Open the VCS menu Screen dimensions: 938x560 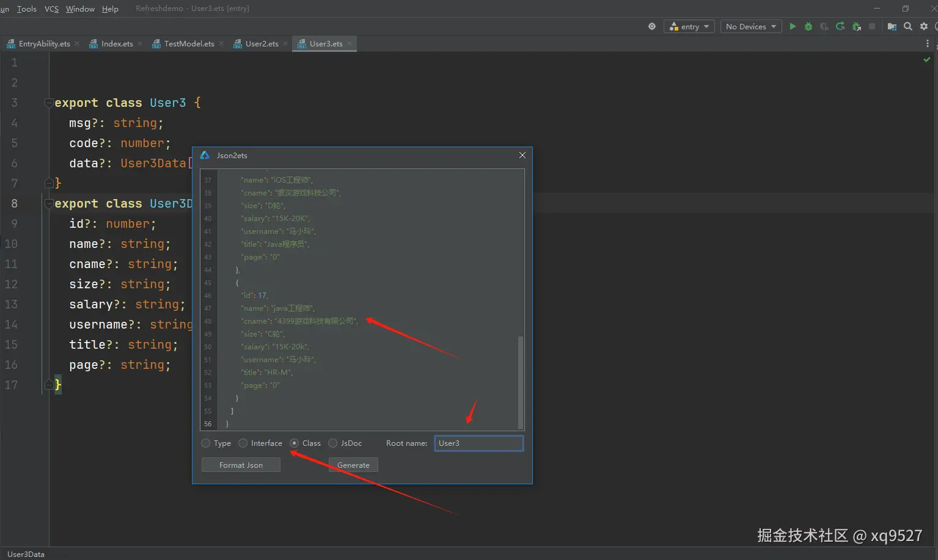52,9
